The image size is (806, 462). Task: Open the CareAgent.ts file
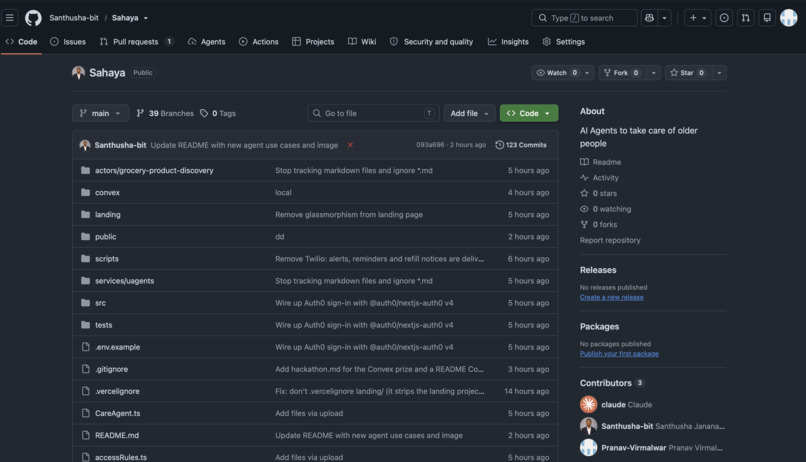(117, 413)
